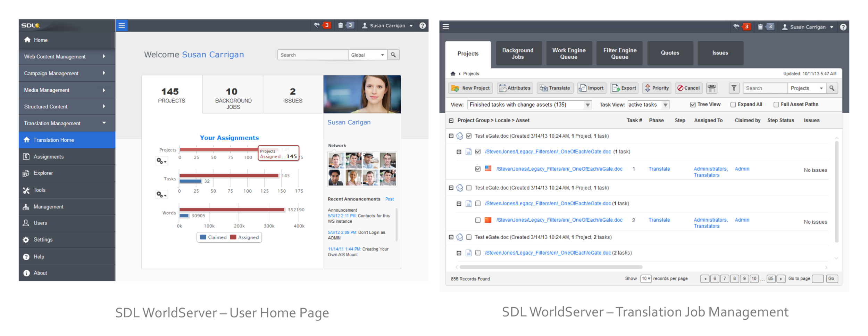
Task: Collapse all rows via Project Group header expander
Action: 451,121
